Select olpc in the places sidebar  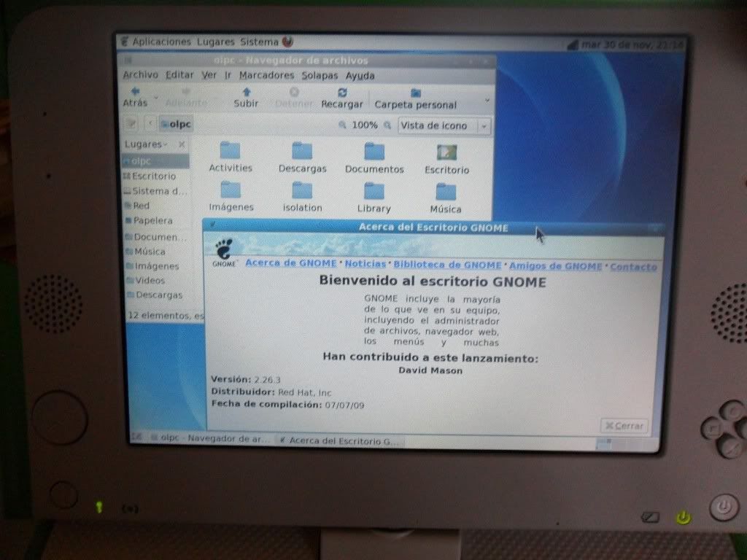[x=155, y=161]
